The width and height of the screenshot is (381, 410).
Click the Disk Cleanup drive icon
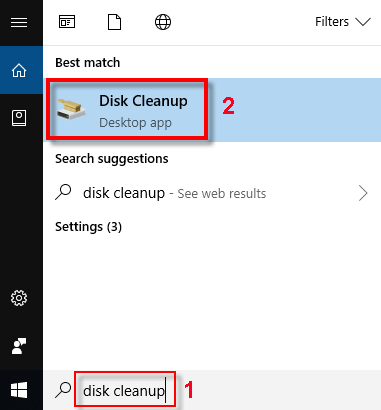[70, 109]
